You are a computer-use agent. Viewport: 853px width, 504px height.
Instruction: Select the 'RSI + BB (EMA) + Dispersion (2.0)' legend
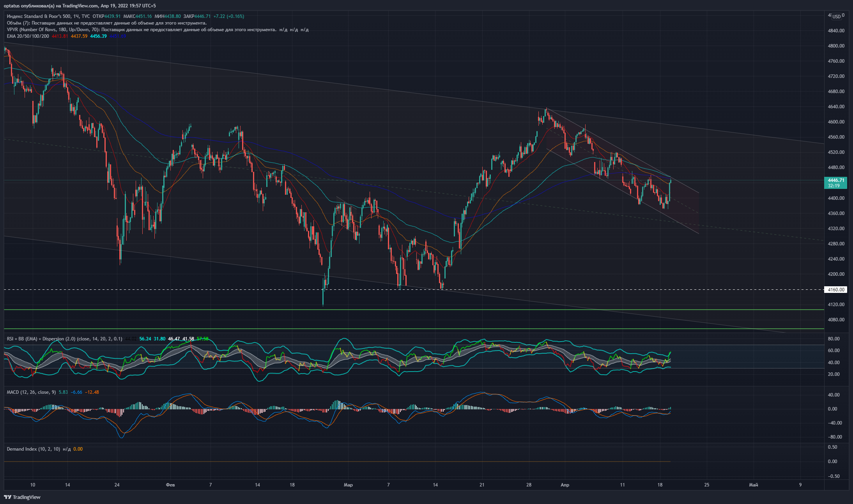click(x=64, y=339)
